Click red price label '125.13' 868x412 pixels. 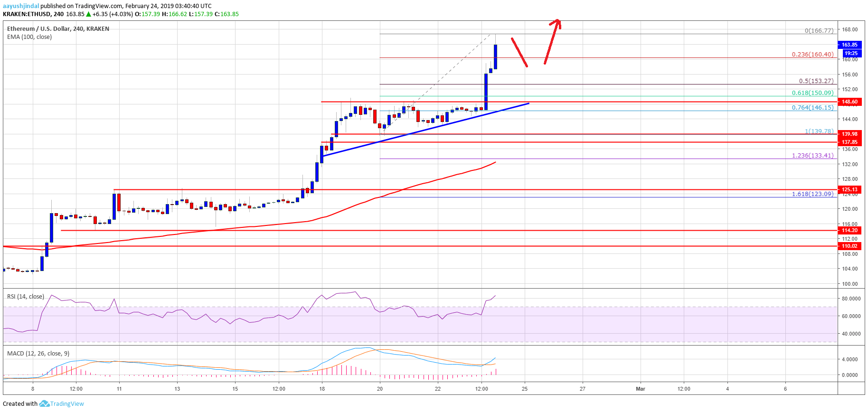[x=849, y=189]
